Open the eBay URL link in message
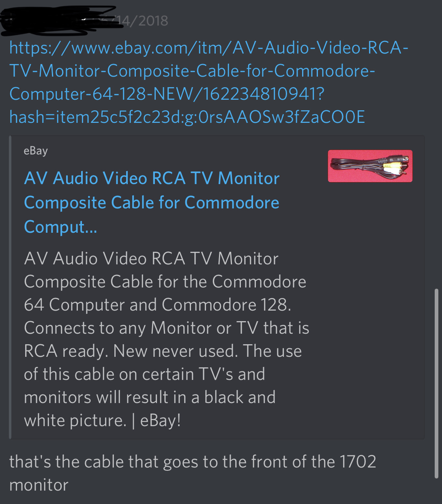The width and height of the screenshot is (442, 504). tap(208, 83)
